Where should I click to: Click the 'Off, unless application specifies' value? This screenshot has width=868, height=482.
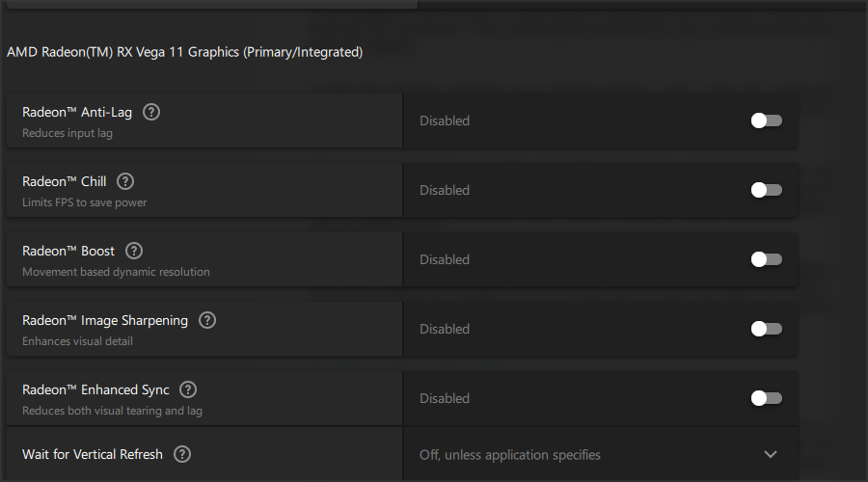click(x=510, y=455)
